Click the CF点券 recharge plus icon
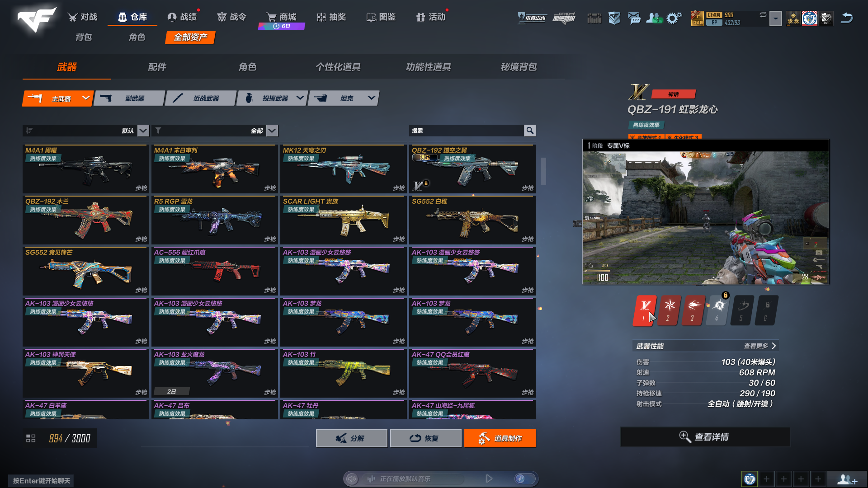The width and height of the screenshot is (868, 488). pos(697,18)
